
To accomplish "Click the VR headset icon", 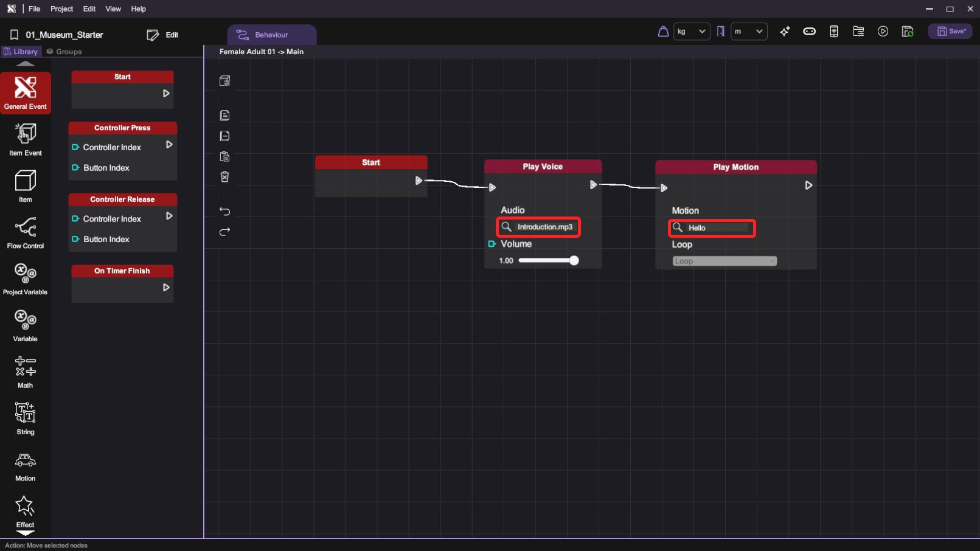I will coord(809,32).
